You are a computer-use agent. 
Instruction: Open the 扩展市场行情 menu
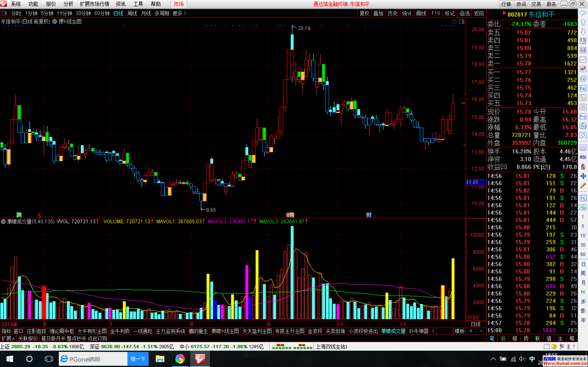click(95, 4)
